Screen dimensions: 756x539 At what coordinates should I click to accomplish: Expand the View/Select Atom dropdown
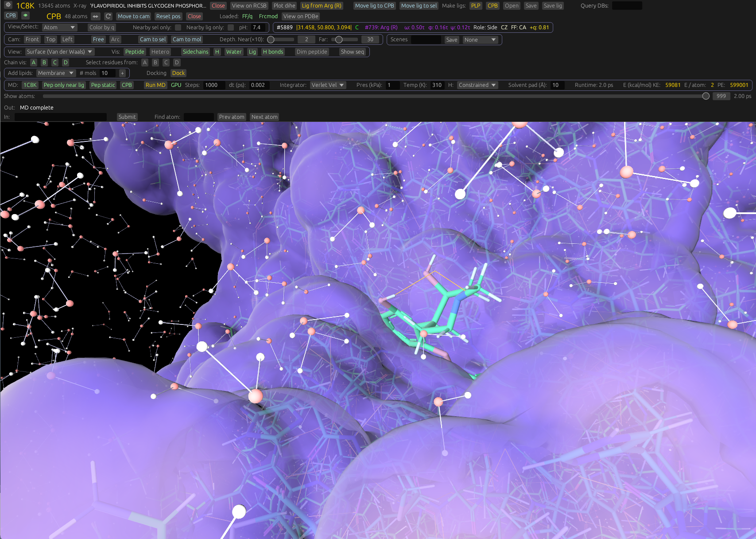tap(59, 27)
